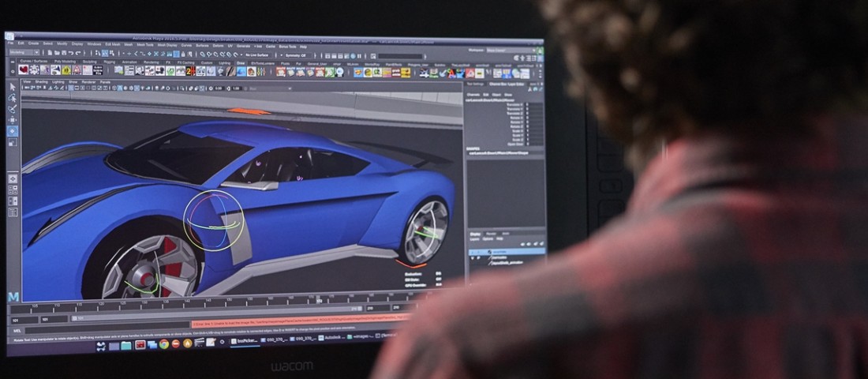Switch to the Scale tool
Viewport: 868px width, 379px height.
click(x=12, y=143)
